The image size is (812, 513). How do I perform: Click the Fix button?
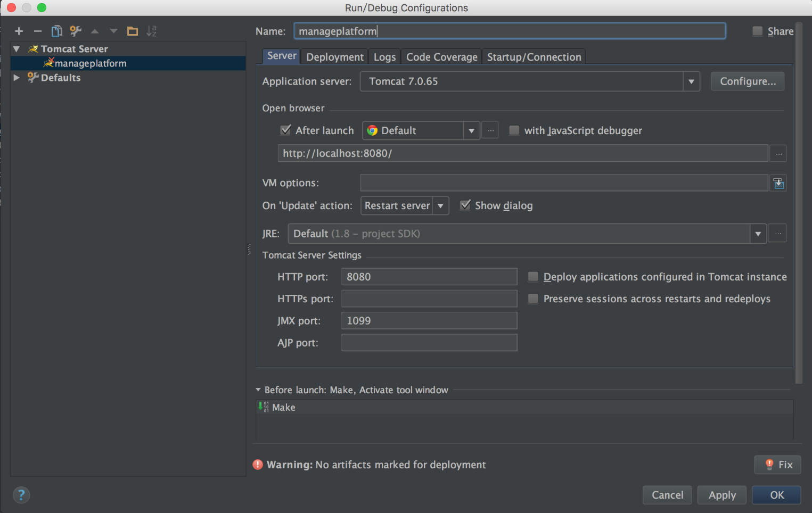(x=777, y=465)
